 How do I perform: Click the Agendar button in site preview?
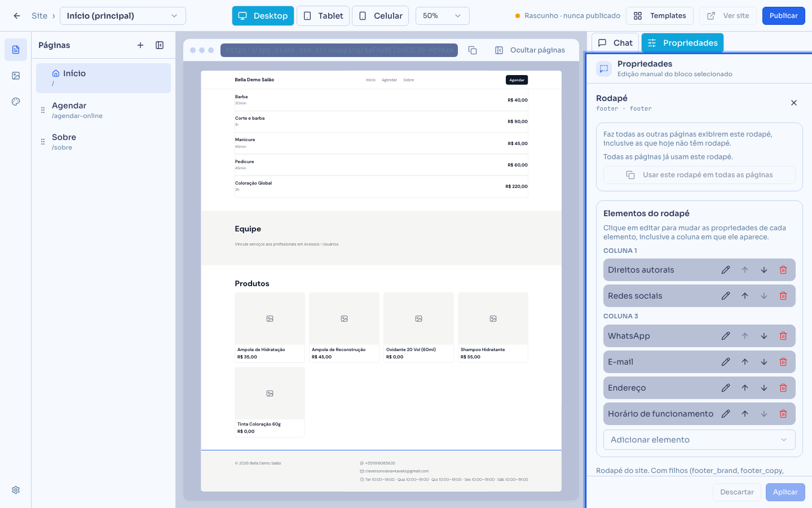(x=517, y=80)
